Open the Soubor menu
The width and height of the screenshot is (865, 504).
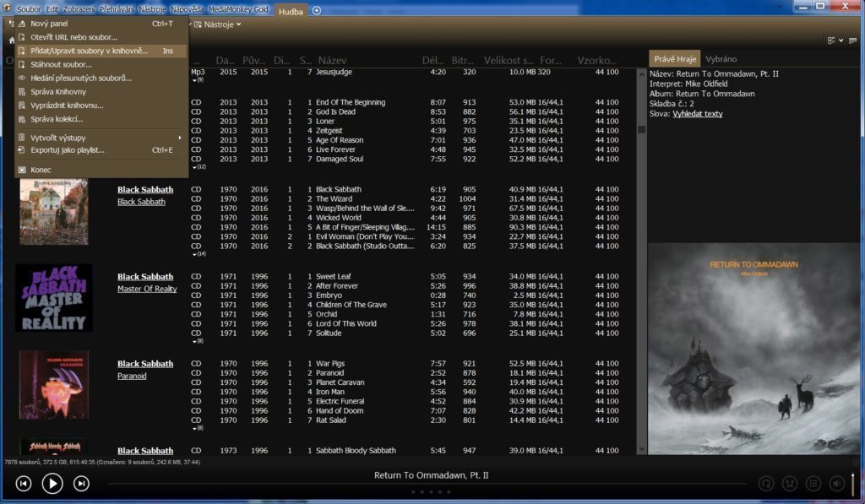point(29,9)
